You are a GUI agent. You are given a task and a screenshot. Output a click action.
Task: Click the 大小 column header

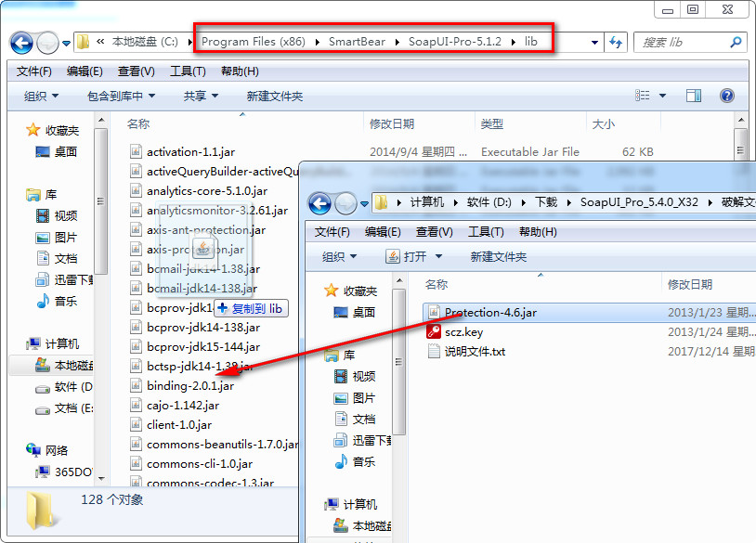604,123
